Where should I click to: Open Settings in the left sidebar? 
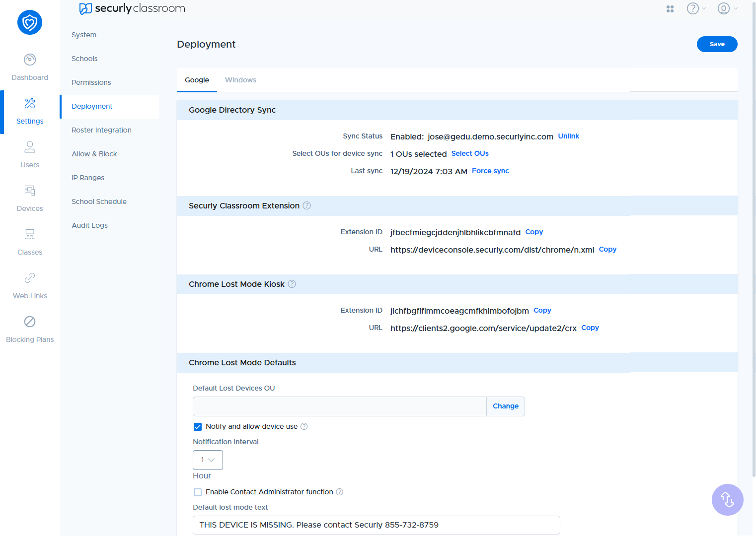pos(30,111)
